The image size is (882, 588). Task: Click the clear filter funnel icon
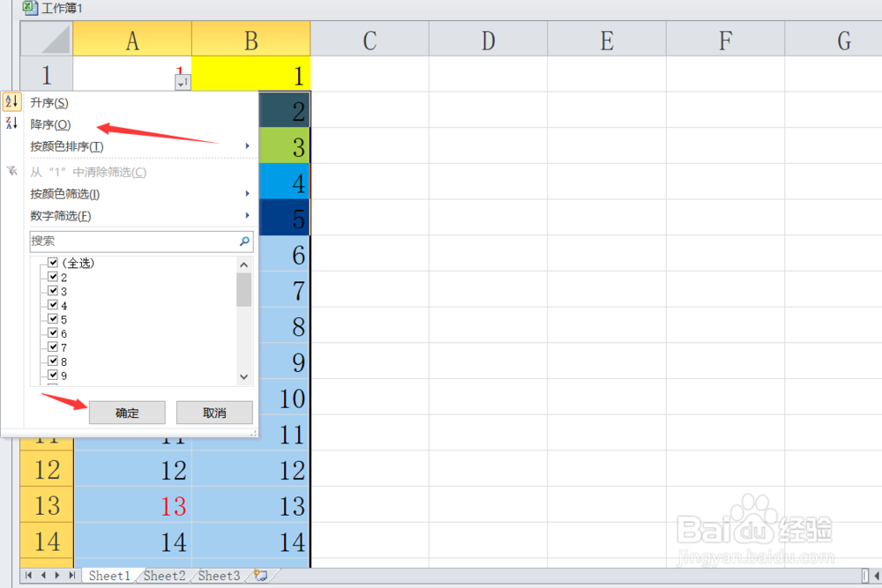11,171
